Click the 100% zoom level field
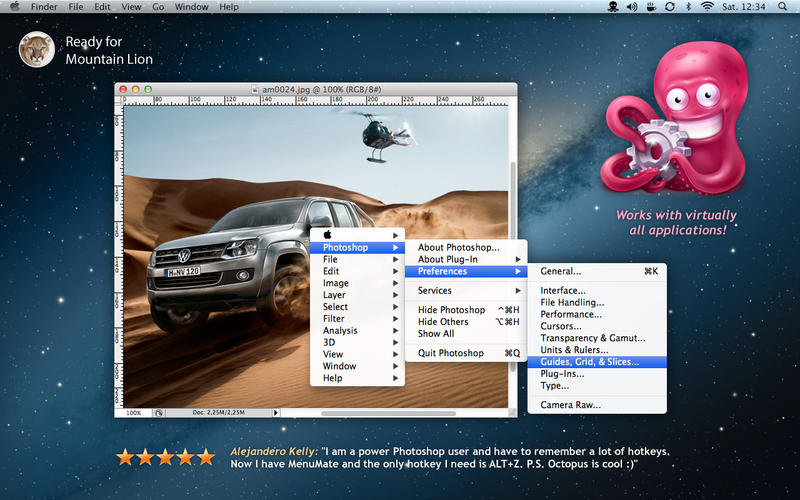 [x=133, y=412]
